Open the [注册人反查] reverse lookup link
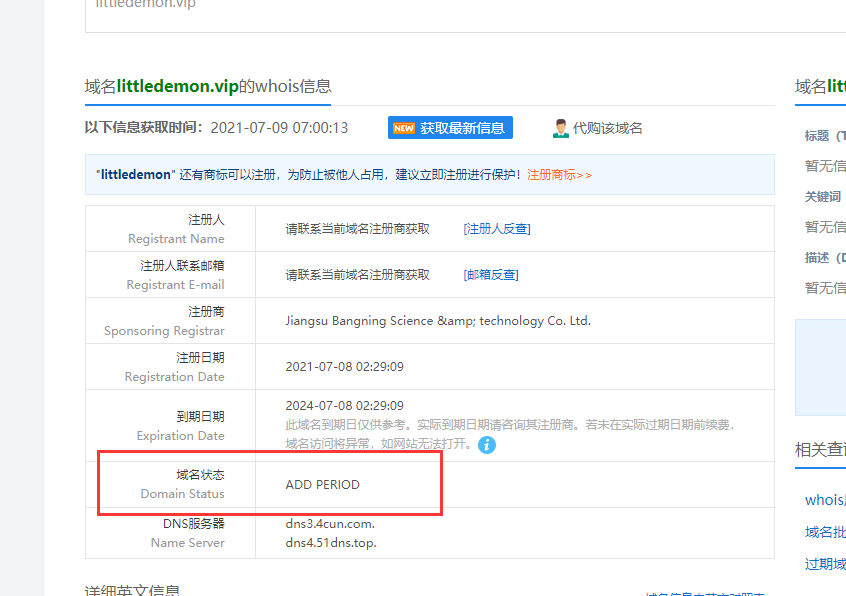Viewport: 846px width, 596px height. click(496, 228)
